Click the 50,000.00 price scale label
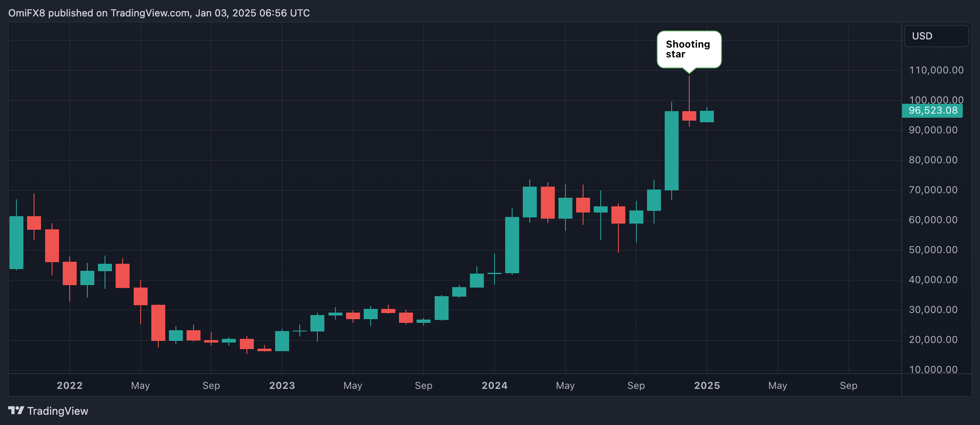The height and width of the screenshot is (425, 980). (x=933, y=250)
